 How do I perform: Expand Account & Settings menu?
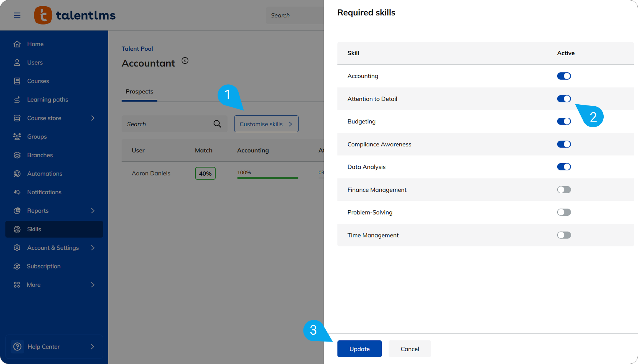click(x=93, y=248)
